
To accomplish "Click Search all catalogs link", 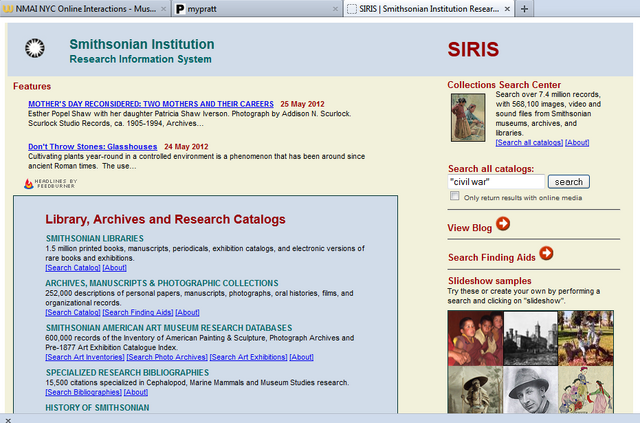I will pos(529,142).
